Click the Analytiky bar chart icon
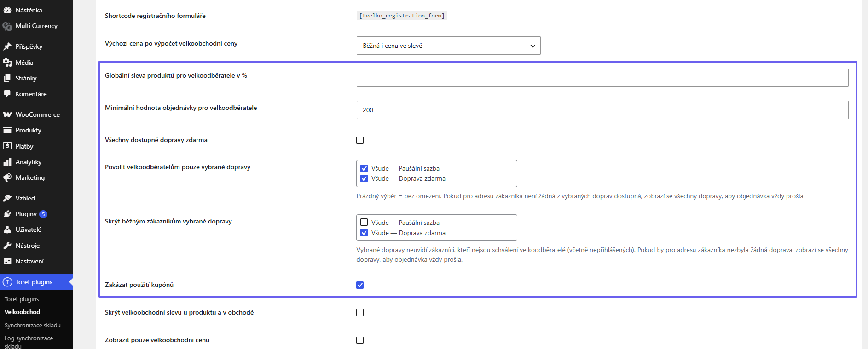 pos(7,162)
